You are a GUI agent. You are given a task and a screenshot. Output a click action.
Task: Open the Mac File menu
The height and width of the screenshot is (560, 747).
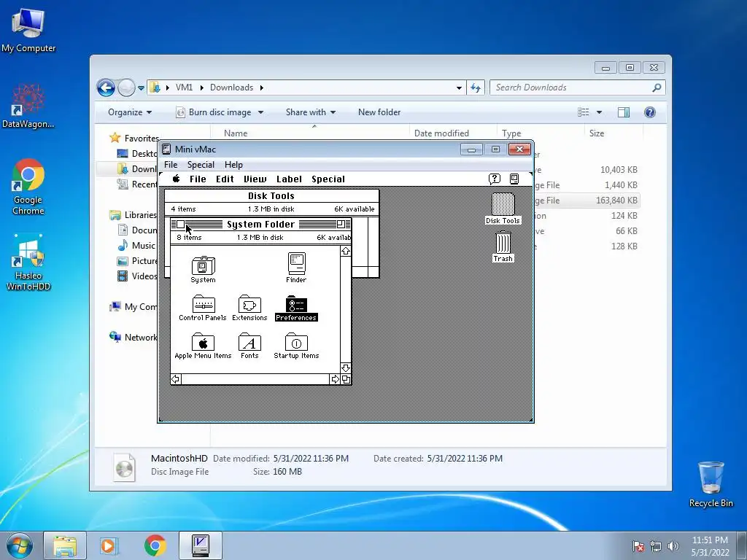pos(198,179)
